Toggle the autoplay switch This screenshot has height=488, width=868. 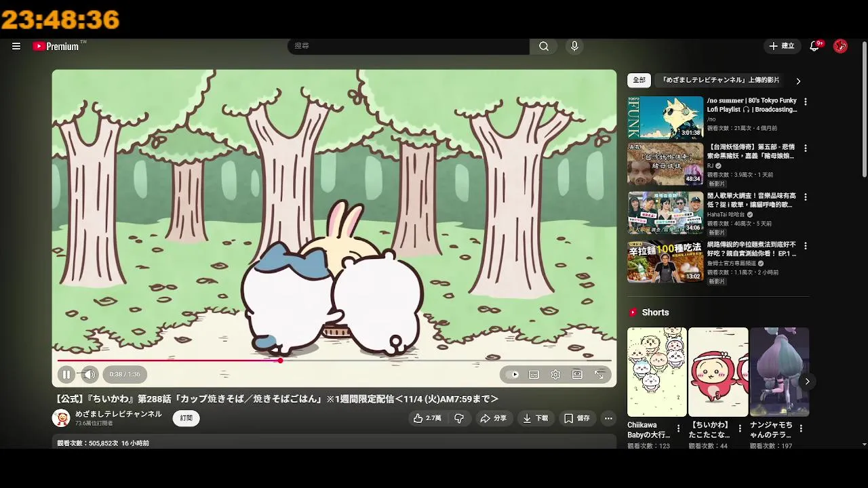513,374
